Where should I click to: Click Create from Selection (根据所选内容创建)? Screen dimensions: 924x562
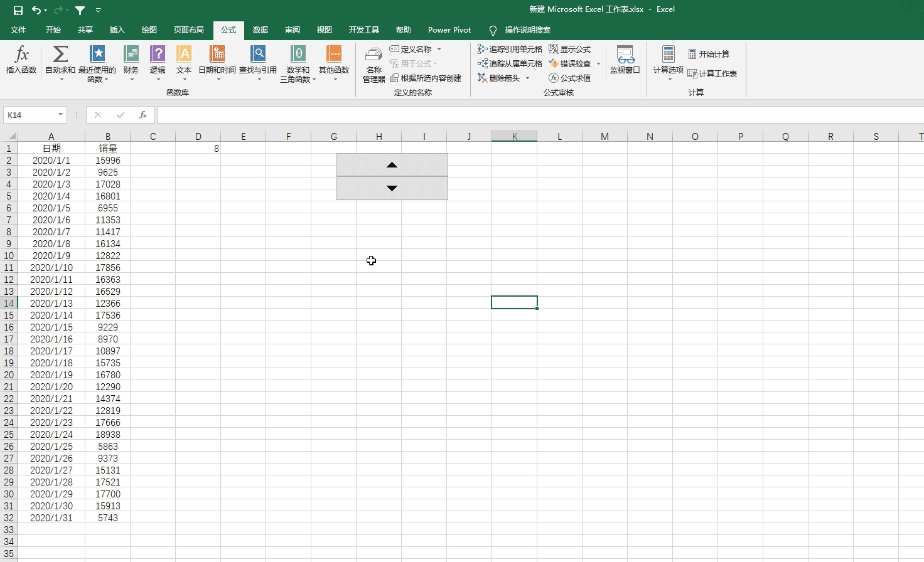pyautogui.click(x=426, y=78)
